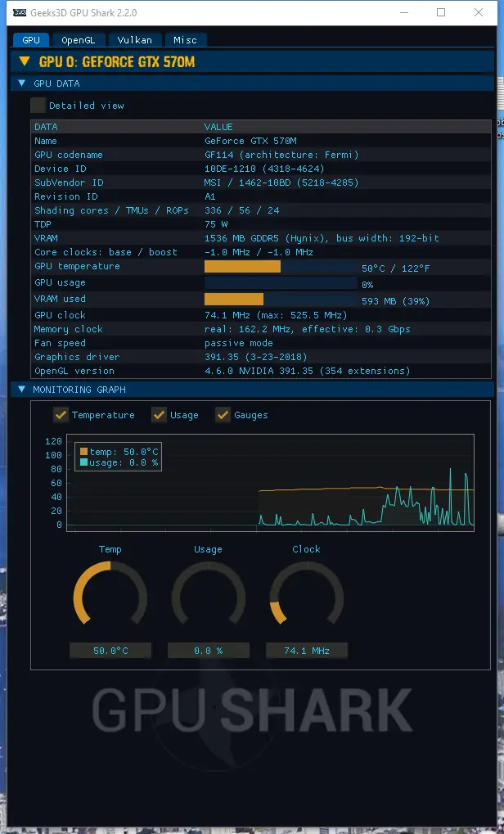The width and height of the screenshot is (504, 834).
Task: Switch to the OpenGL tab
Action: pyautogui.click(x=79, y=40)
